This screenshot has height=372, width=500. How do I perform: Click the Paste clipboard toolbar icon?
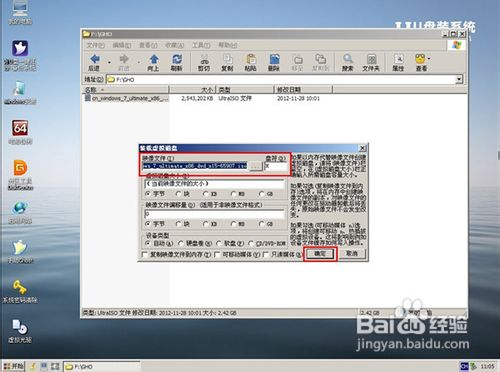(251, 59)
